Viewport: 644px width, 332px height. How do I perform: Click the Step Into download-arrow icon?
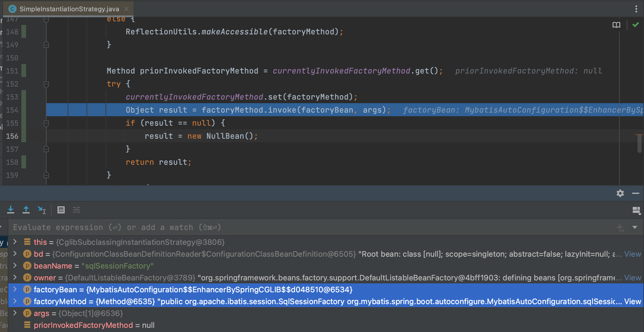pyautogui.click(x=11, y=210)
